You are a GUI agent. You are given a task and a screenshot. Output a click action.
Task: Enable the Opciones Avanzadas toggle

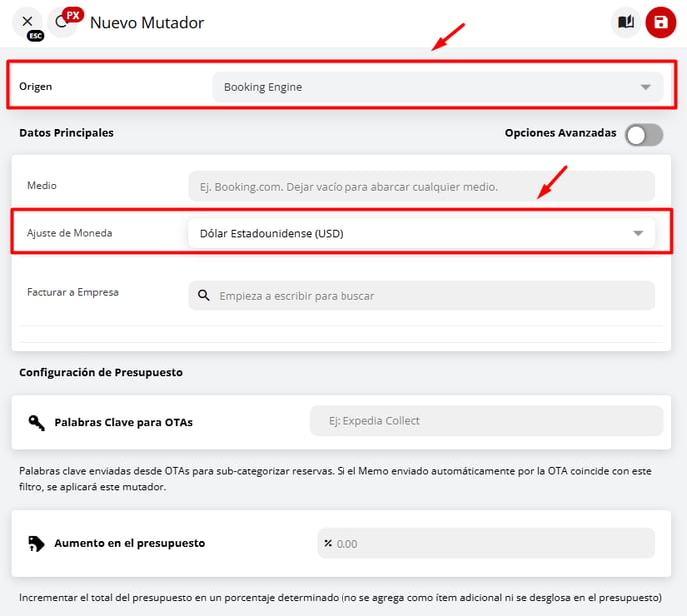(643, 135)
